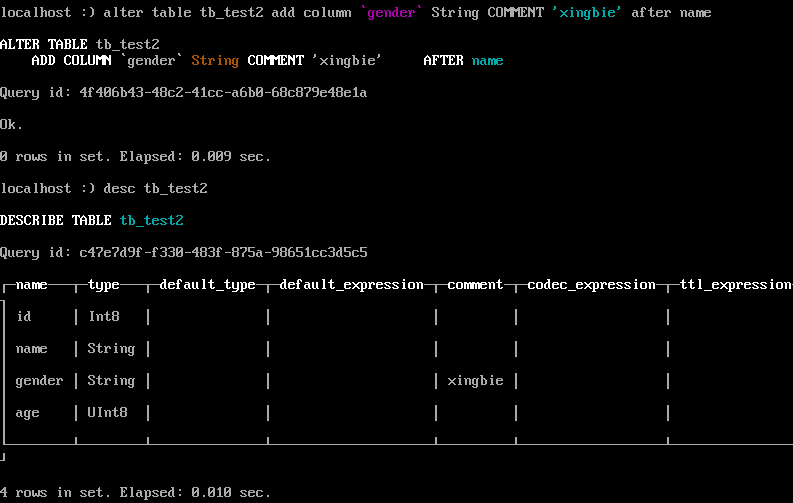This screenshot has height=503, width=793.
Task: Click the 'default_type' column header
Action: point(207,285)
